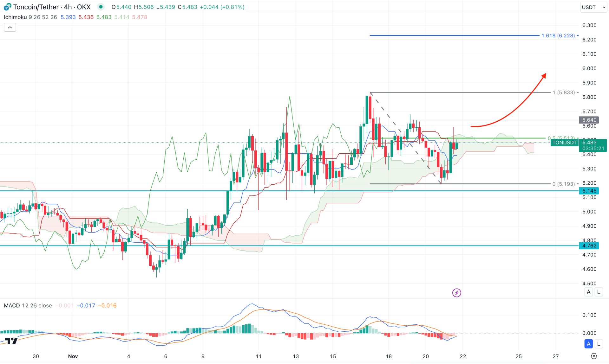609x364 pixels.
Task: Open the Toncoin/Tether symbol title
Action: pos(52,7)
